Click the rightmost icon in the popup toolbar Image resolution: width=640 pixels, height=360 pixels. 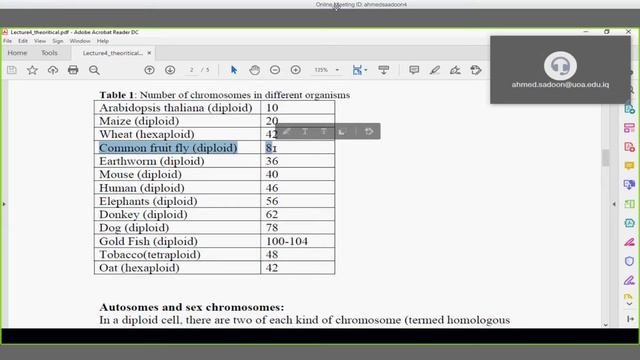(369, 131)
